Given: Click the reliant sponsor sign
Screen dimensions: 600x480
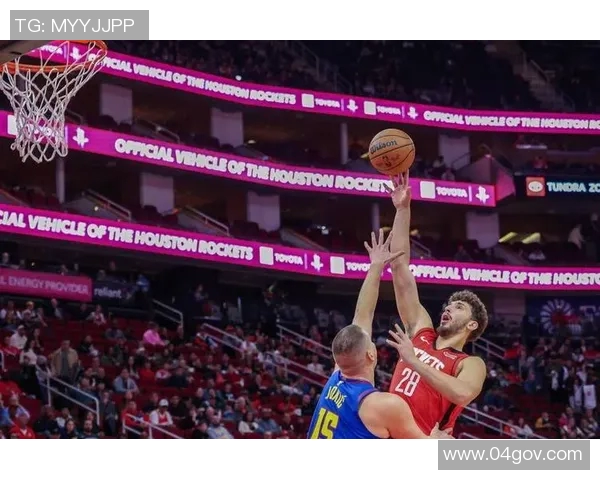Looking at the screenshot, I should tap(108, 293).
